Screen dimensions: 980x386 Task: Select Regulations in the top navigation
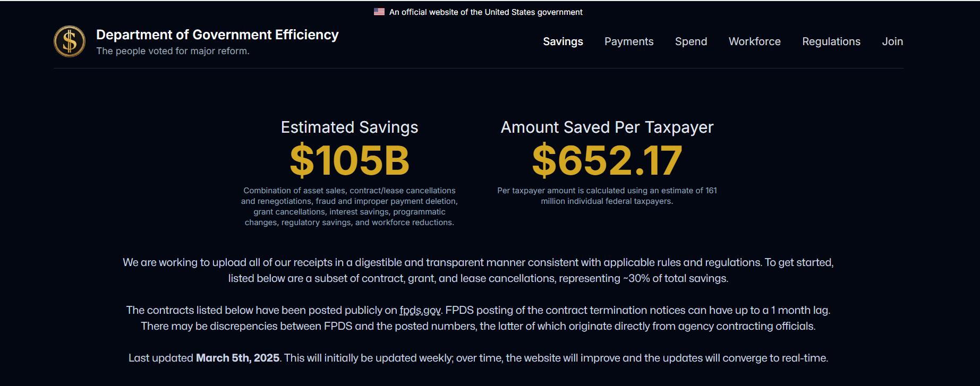831,41
